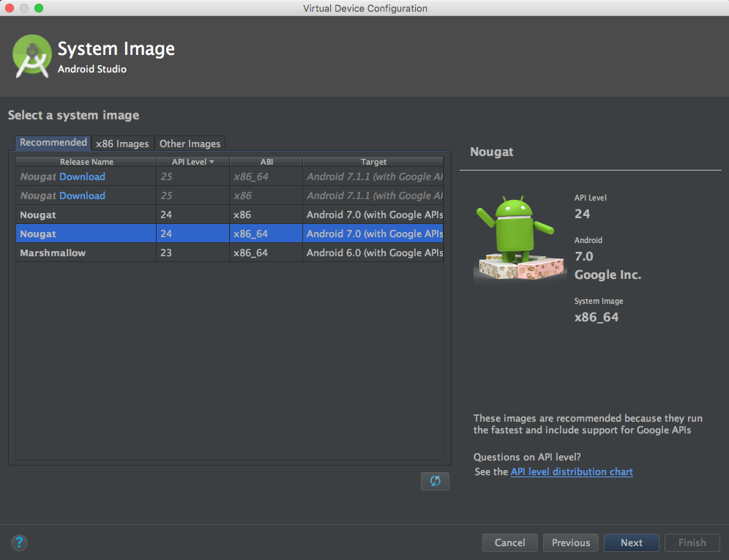Click the Cancel button

click(510, 542)
